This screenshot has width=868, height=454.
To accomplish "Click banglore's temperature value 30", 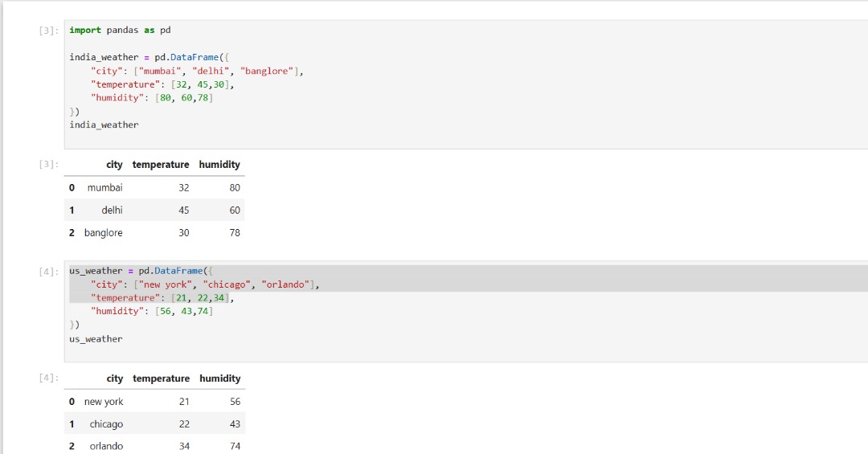I will 184,233.
